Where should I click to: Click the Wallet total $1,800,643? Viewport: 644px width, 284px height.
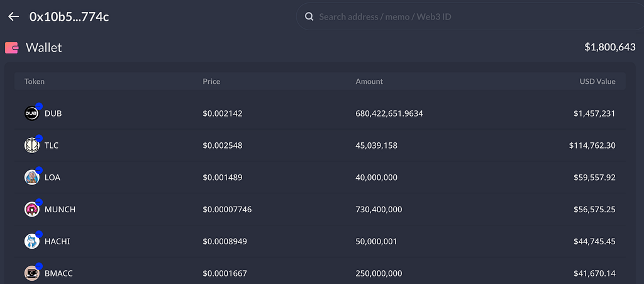pos(610,47)
